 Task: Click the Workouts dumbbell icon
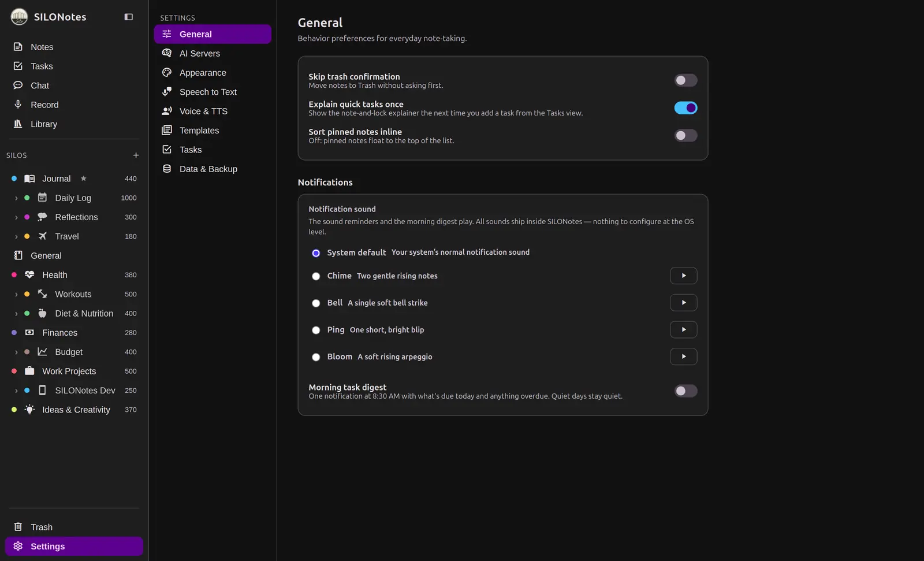(42, 294)
